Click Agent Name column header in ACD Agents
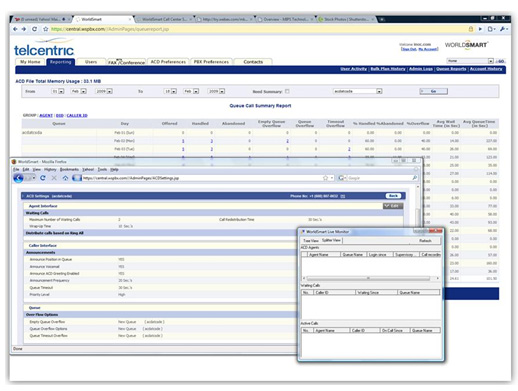The image size is (518, 391). point(323,254)
